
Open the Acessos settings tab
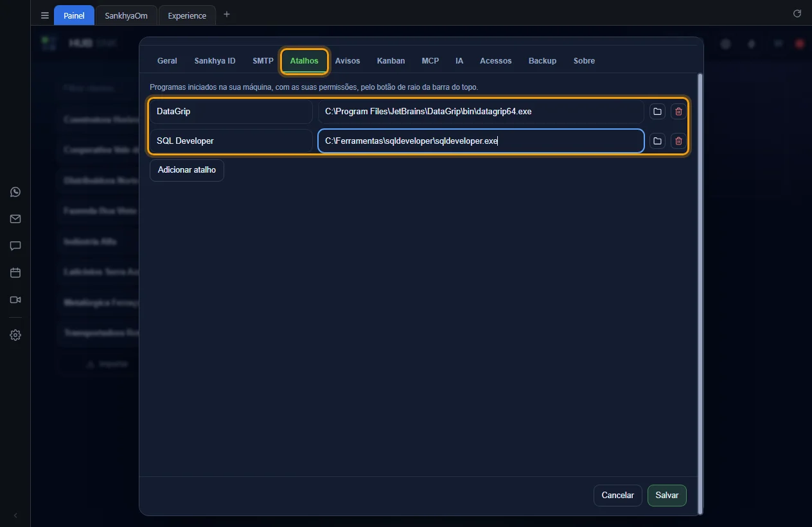pyautogui.click(x=496, y=61)
